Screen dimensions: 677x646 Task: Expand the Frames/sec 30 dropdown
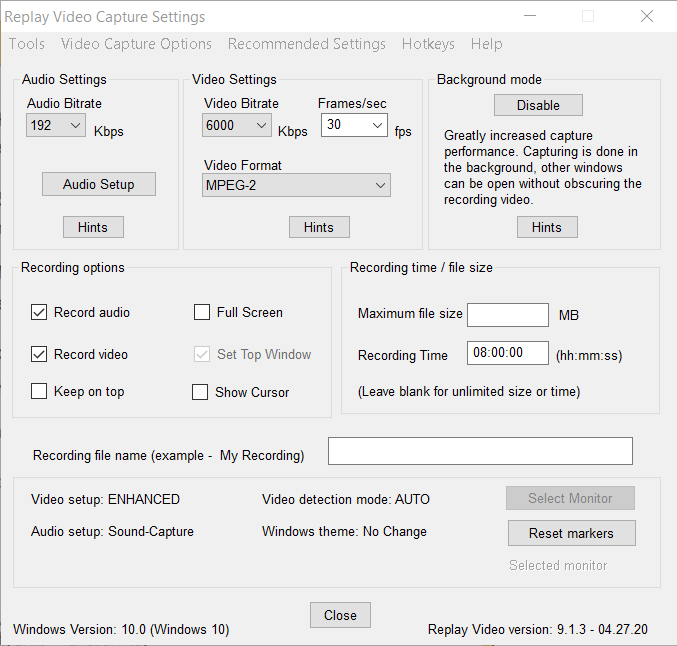click(354, 125)
